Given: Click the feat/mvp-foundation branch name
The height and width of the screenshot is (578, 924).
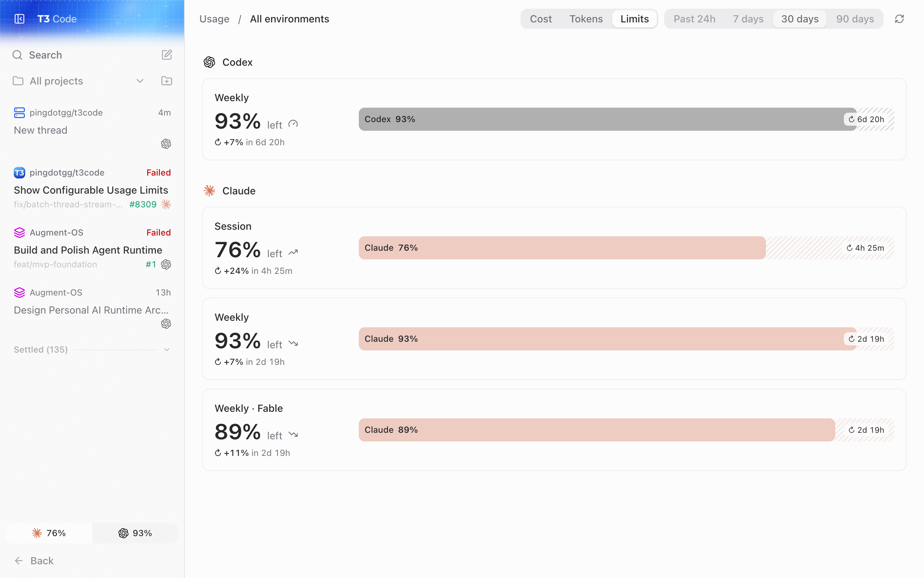Looking at the screenshot, I should click(x=55, y=264).
